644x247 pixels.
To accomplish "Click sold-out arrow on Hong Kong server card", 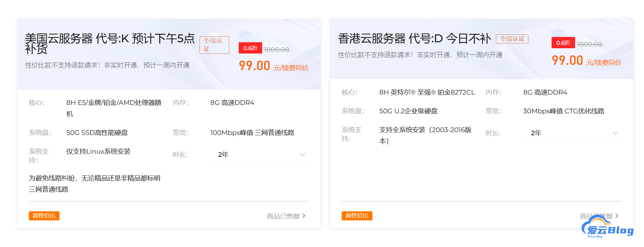I will pos(617,216).
